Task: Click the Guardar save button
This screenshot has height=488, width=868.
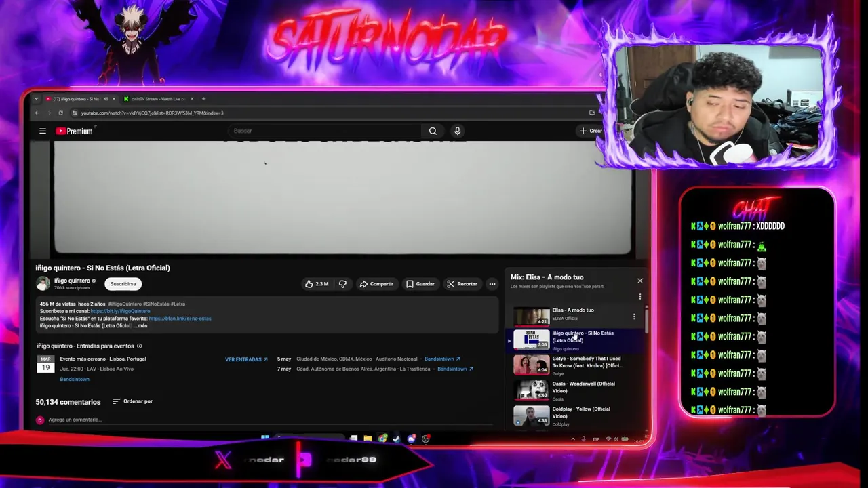Action: click(420, 284)
